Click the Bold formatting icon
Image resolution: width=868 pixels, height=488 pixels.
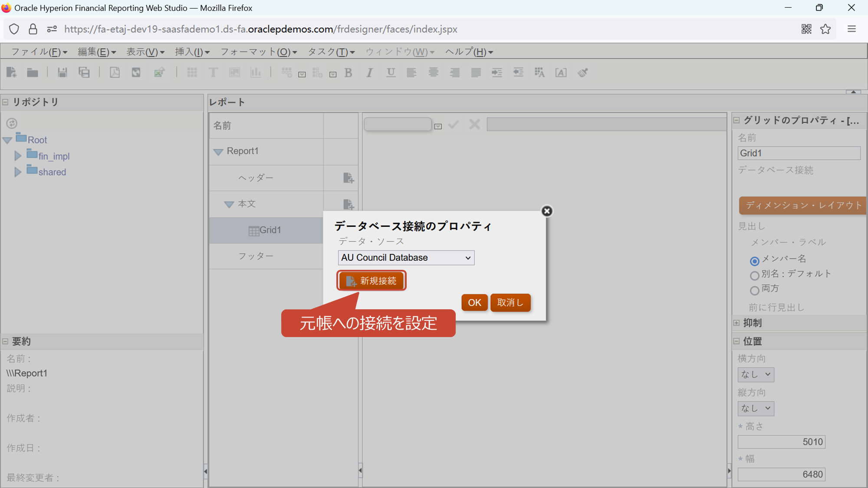[x=348, y=72]
